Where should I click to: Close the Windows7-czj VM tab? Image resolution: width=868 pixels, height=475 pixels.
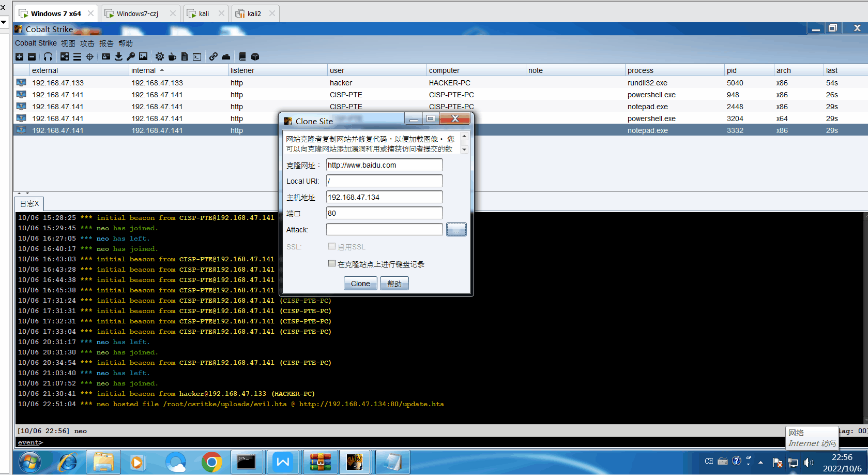pos(173,13)
